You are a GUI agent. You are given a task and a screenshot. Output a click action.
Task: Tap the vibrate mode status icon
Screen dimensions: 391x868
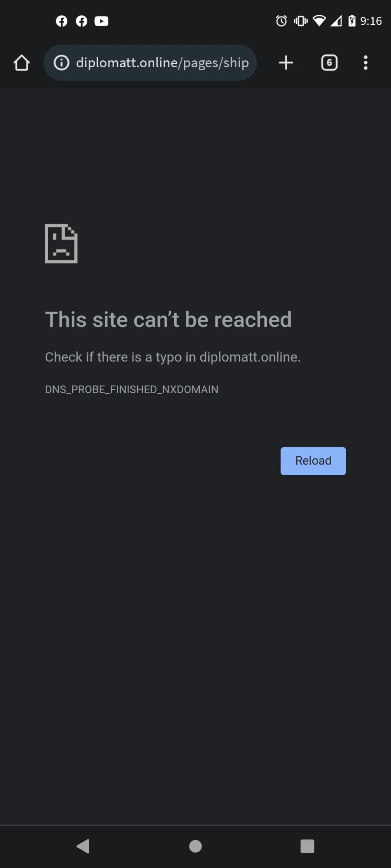click(301, 21)
